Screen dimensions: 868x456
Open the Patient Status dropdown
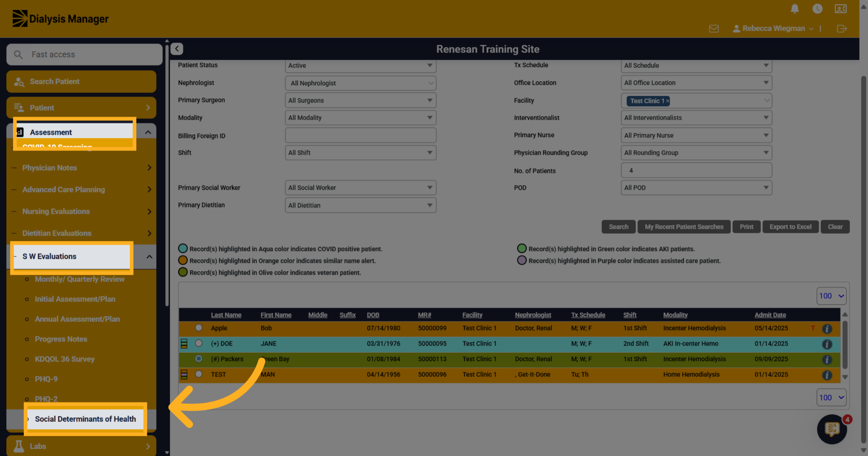click(361, 65)
